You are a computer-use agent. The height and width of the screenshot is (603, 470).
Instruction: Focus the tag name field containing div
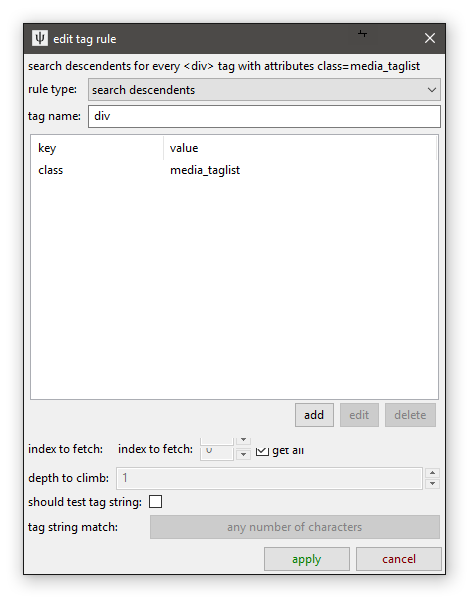point(264,116)
